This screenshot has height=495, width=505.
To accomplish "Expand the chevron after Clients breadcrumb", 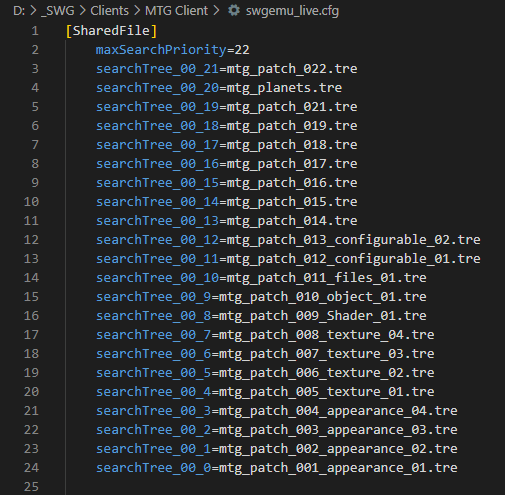I will coord(137,11).
